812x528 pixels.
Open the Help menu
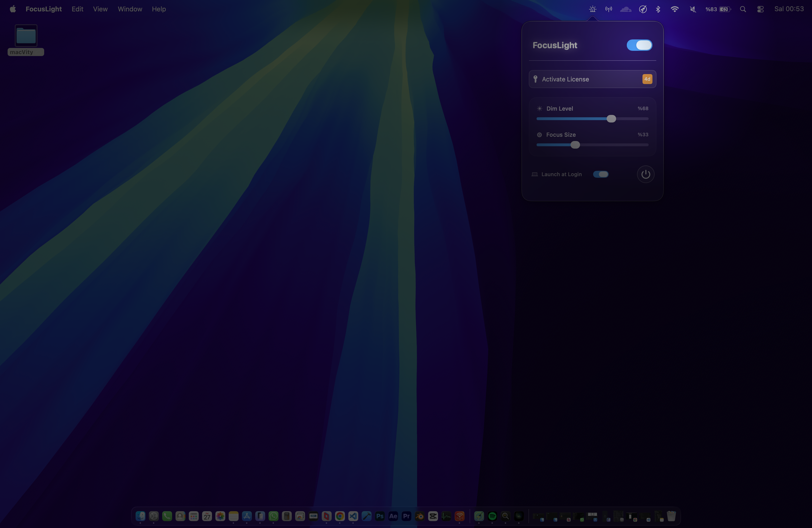click(x=159, y=9)
